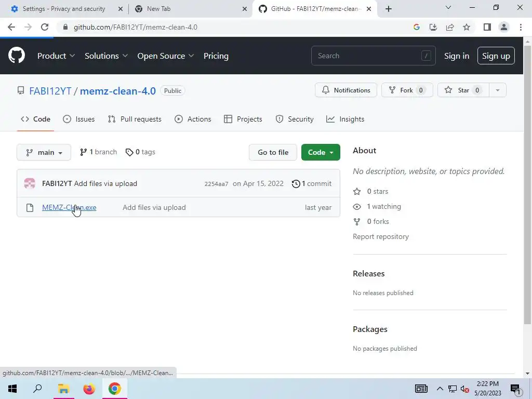Open the Code tab
The image size is (532, 399).
[x=35, y=119]
